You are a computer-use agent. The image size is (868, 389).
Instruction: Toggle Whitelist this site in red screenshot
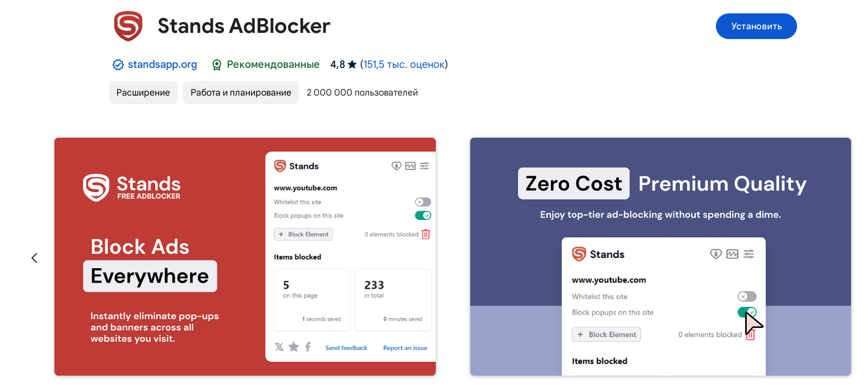coord(423,202)
